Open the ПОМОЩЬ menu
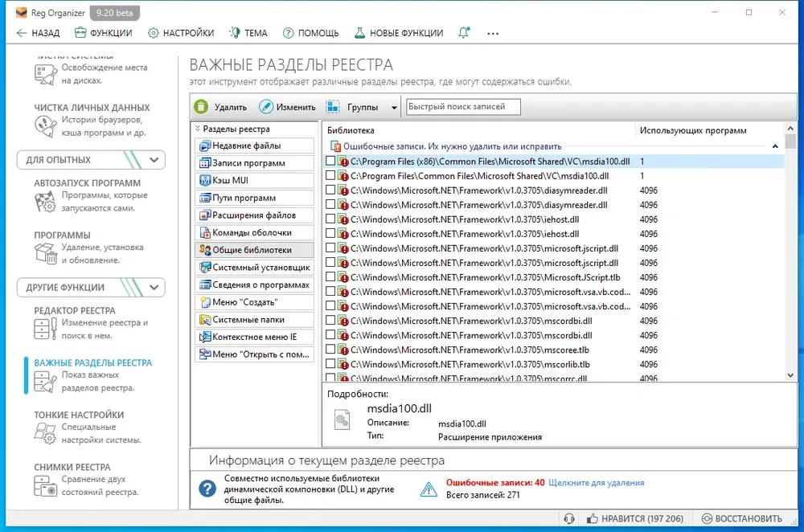The width and height of the screenshot is (804, 532). (311, 33)
